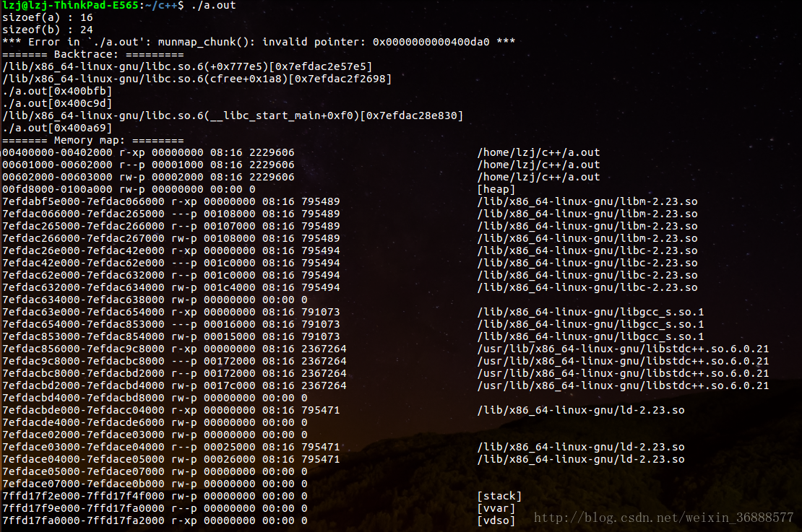Click the ./a.out[0x400bfb] backtrace entry
802x532 pixels.
click(x=57, y=92)
